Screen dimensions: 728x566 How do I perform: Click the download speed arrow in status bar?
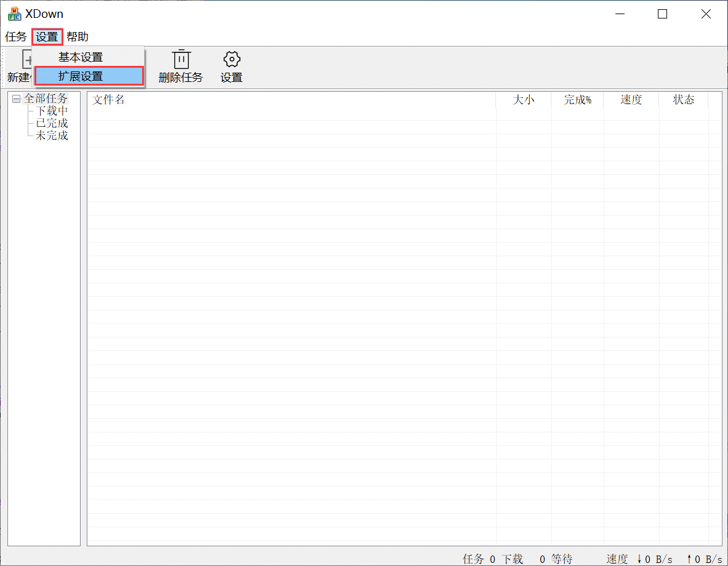point(638,559)
